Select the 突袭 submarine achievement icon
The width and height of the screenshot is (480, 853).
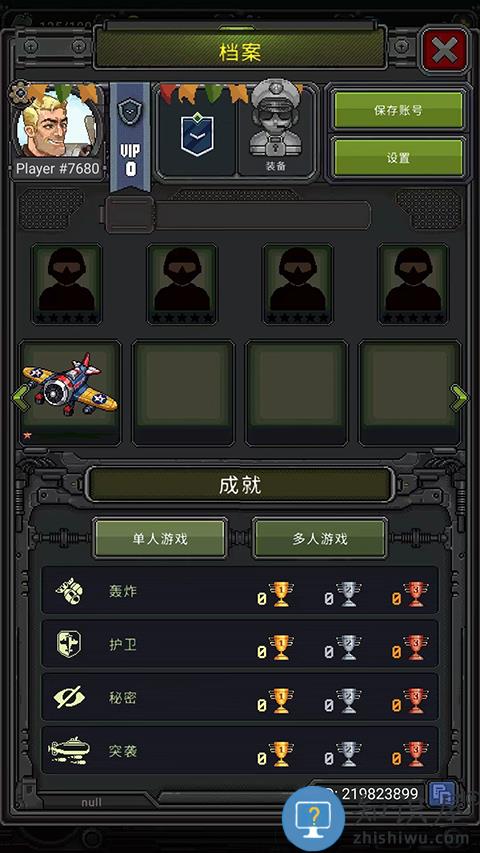coord(69,750)
